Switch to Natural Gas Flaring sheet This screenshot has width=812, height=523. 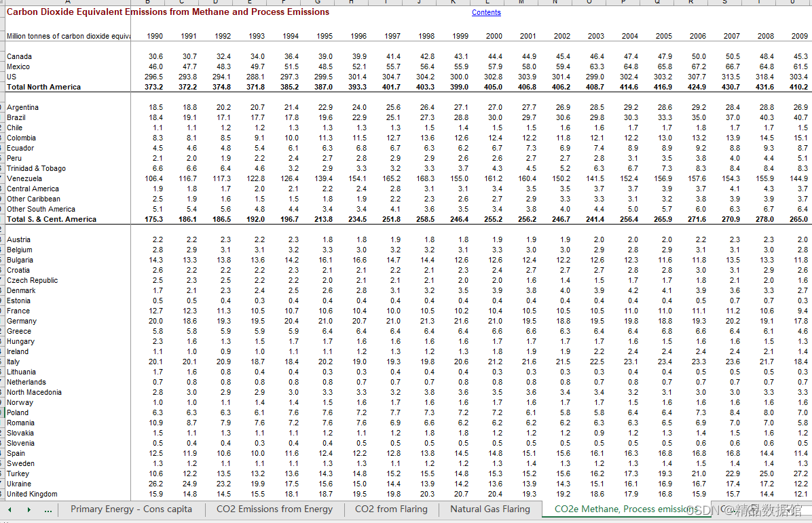tap(490, 509)
